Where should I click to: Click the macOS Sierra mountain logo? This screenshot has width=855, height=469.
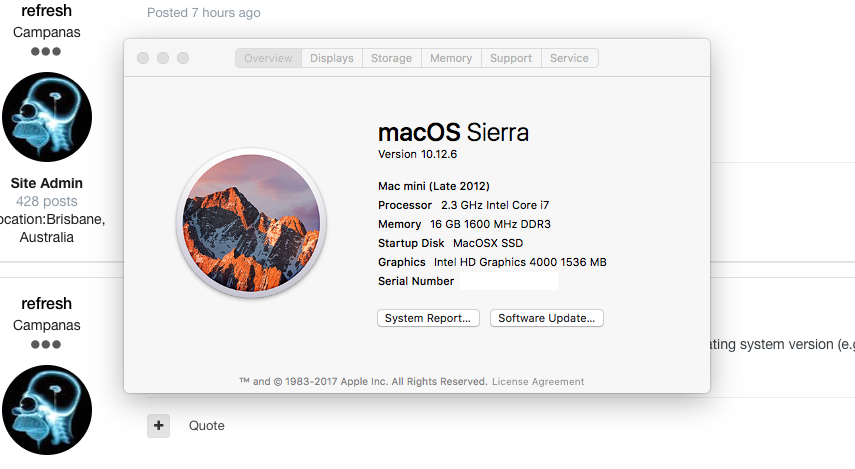[251, 223]
